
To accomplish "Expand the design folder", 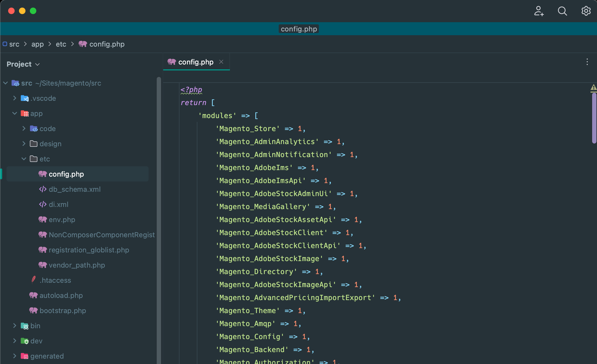I will pyautogui.click(x=24, y=144).
